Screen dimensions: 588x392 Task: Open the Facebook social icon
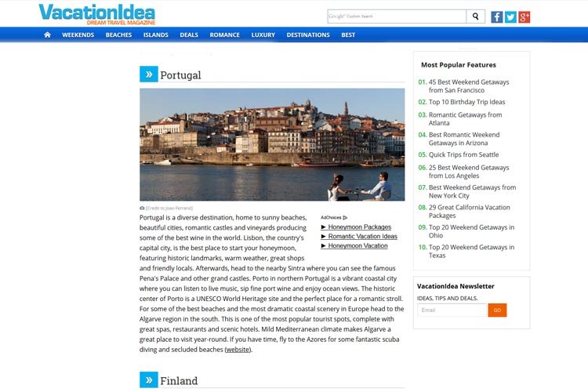coord(497,16)
